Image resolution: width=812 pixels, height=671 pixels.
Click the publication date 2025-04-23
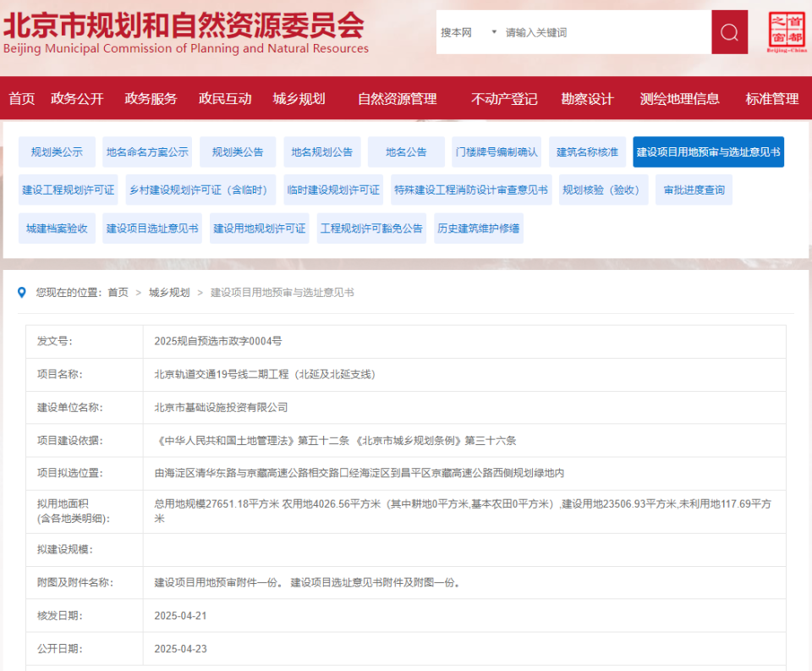tap(180, 649)
